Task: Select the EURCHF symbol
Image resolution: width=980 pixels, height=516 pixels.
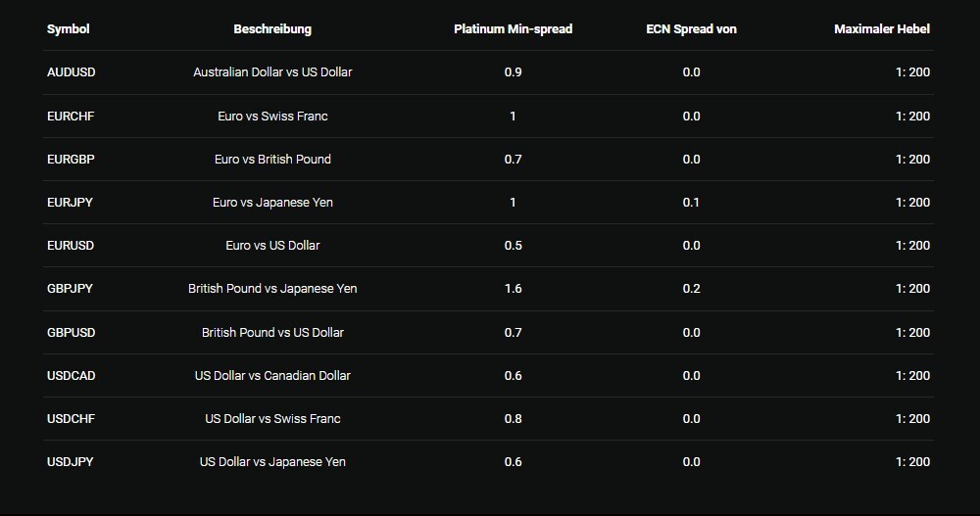Action: (x=71, y=117)
